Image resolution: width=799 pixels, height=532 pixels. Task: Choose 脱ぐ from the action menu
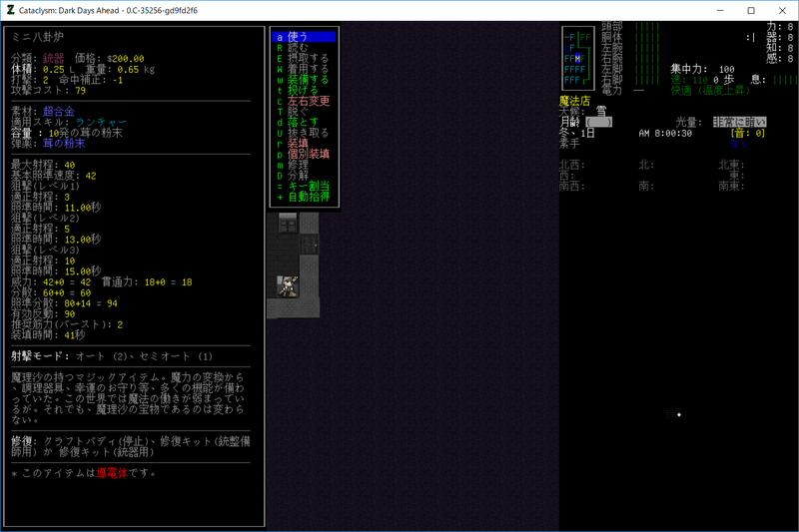point(304,112)
